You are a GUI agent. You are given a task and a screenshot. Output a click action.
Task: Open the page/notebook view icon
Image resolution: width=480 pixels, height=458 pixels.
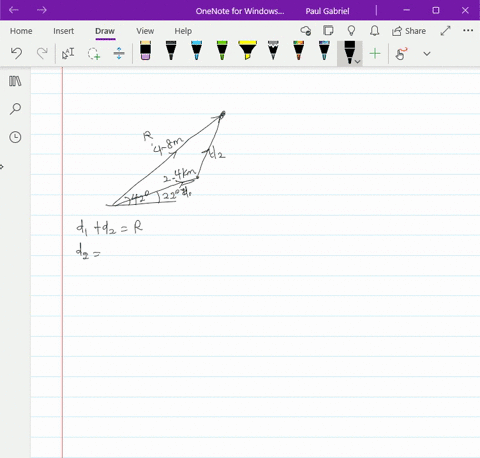(328, 31)
